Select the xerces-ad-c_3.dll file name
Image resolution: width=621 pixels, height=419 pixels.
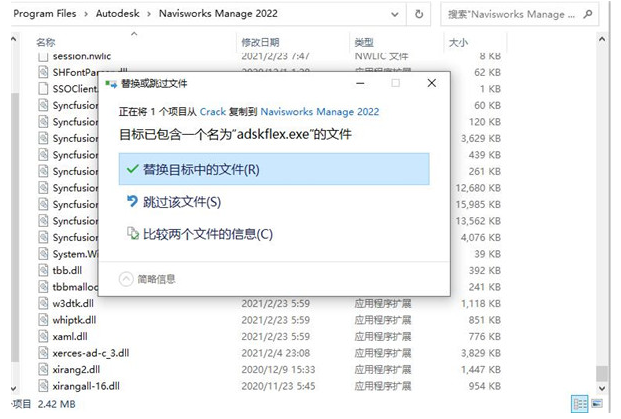(91, 353)
